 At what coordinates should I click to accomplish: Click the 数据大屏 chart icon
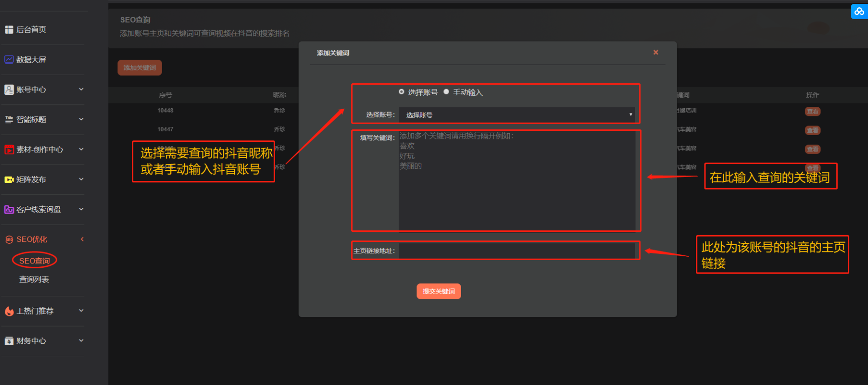9,59
